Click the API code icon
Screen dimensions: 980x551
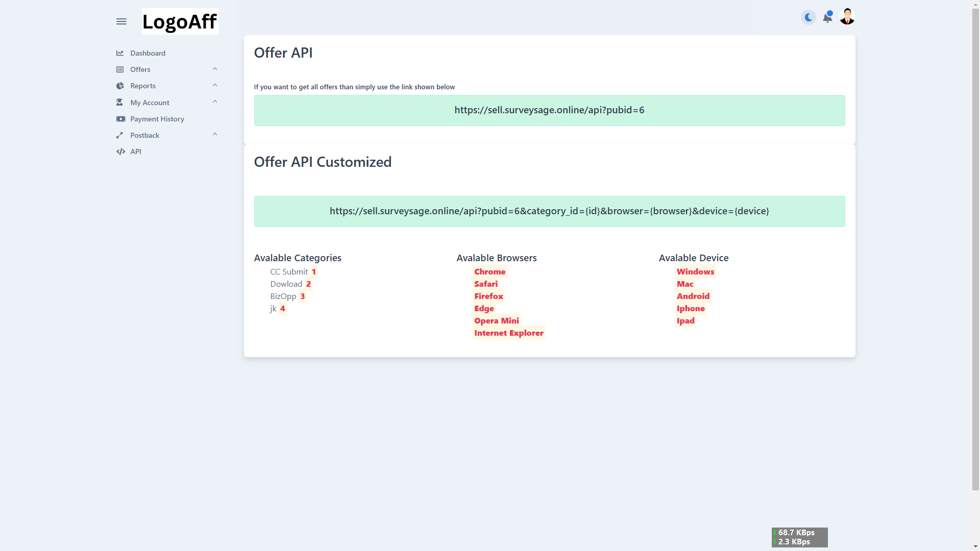click(x=120, y=152)
